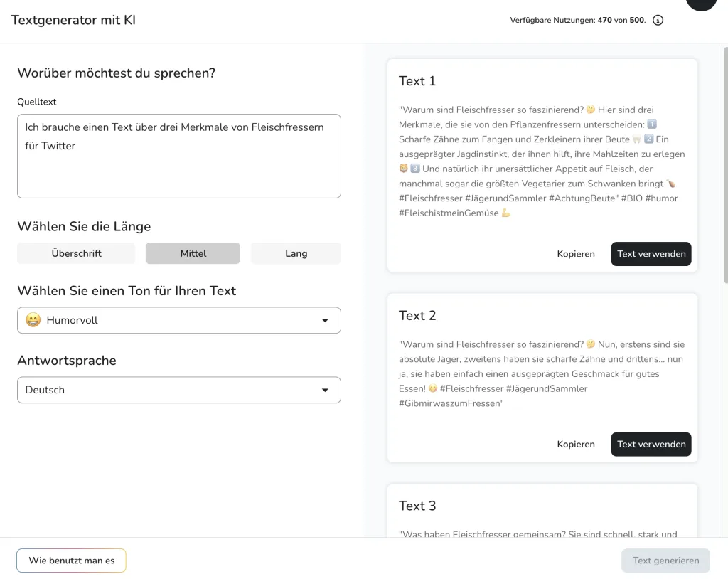Click the dark circle at top right corner
The image size is (728, 579).
coord(701,3)
